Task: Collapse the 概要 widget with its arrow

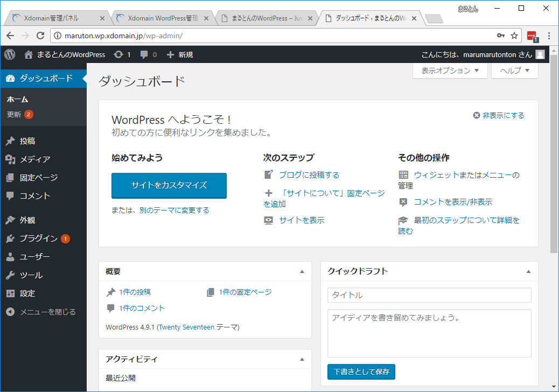Action: (x=302, y=271)
